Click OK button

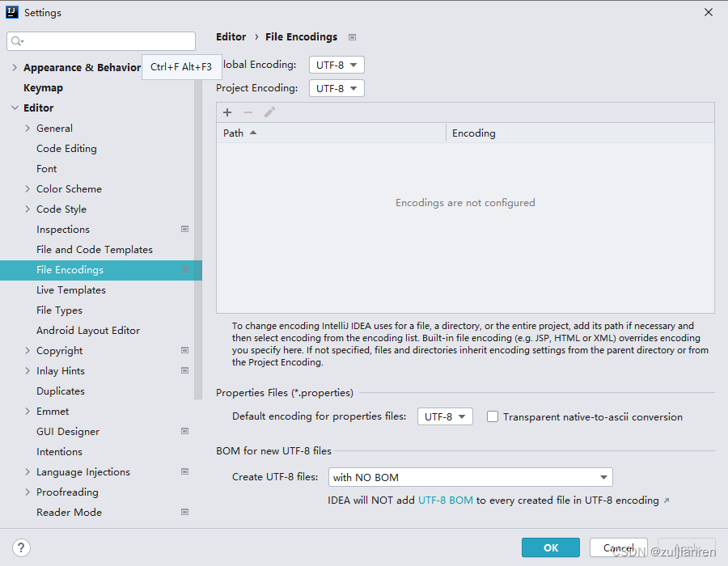[551, 547]
